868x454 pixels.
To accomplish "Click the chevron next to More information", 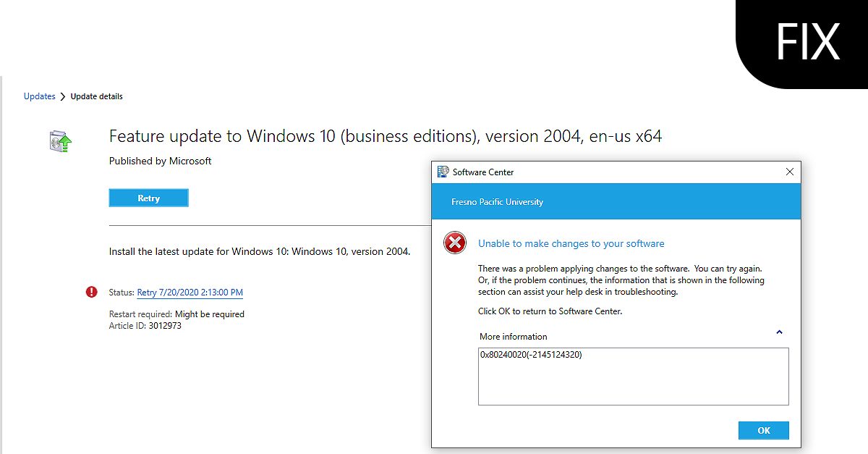I will (x=779, y=332).
